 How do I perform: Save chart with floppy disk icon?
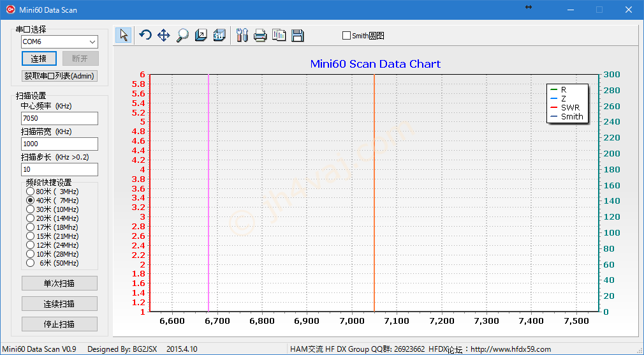coord(297,35)
